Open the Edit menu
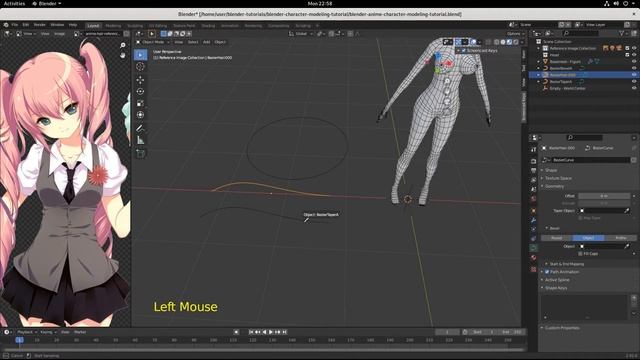Viewport: 640px width, 360px height. (x=26, y=25)
